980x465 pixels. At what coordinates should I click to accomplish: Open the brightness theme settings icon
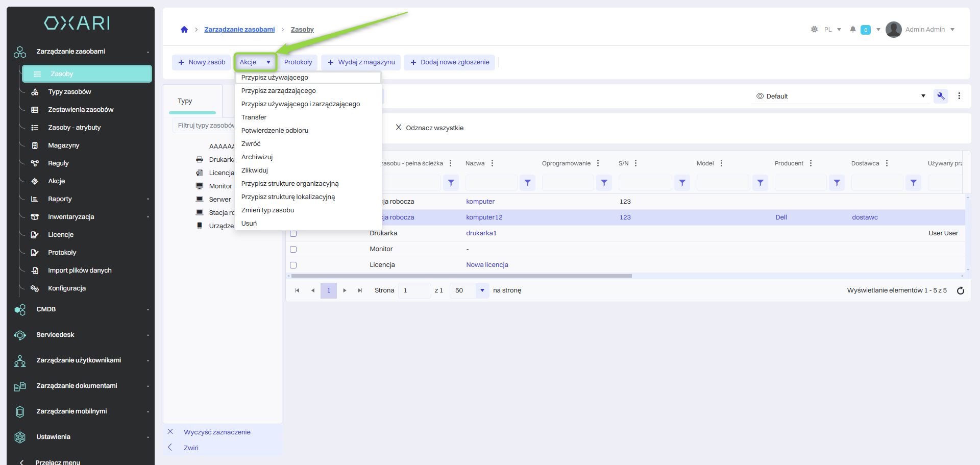click(x=814, y=30)
